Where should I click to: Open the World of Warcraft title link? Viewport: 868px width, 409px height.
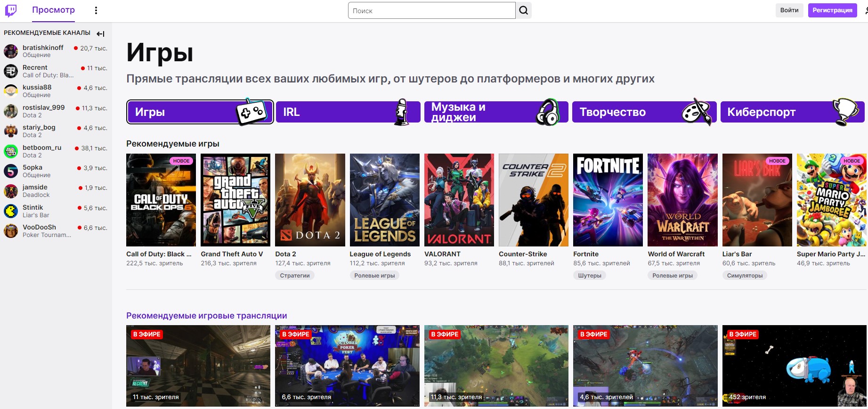[x=676, y=254]
